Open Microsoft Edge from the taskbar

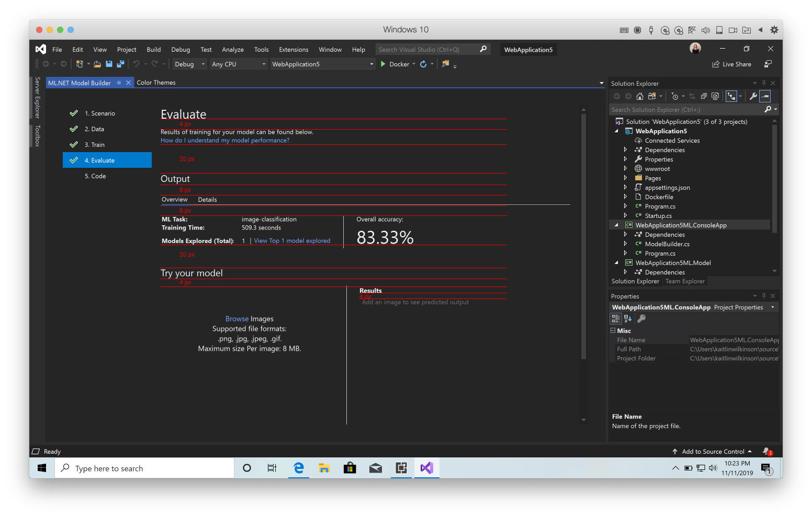pyautogui.click(x=299, y=468)
